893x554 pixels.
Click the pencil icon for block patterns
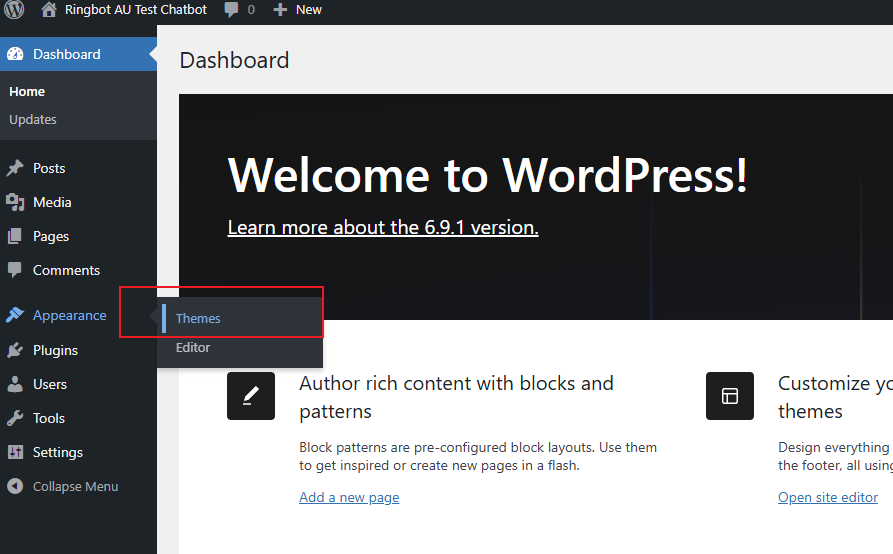[251, 396]
